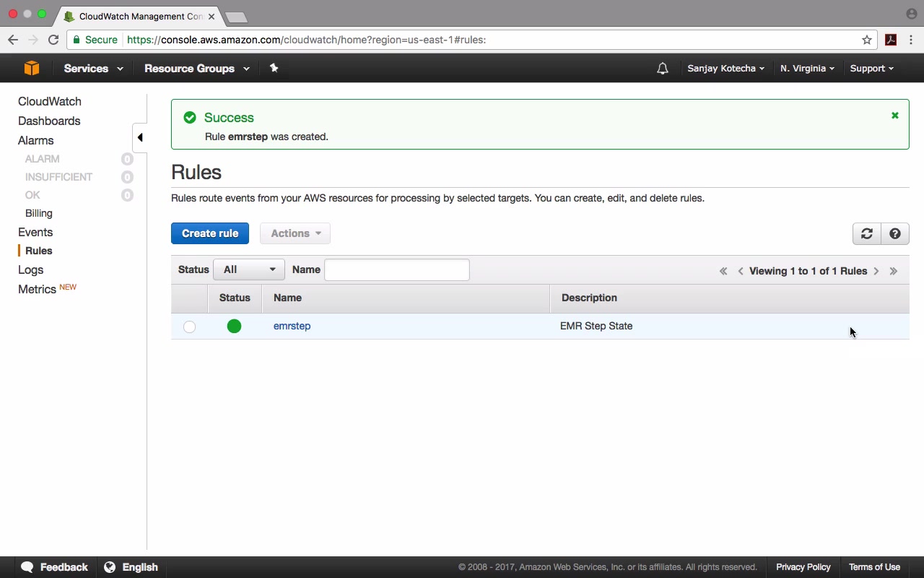This screenshot has height=578, width=924.
Task: Select the ALARM state filter
Action: point(43,159)
